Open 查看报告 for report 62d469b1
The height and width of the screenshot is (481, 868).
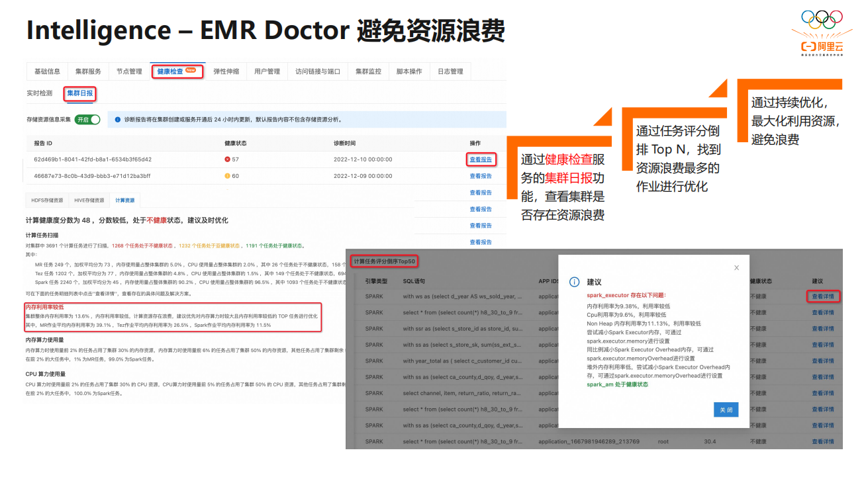coord(481,159)
